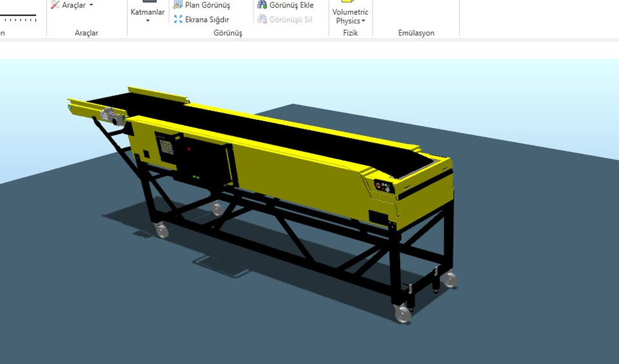Click the gray motor at conveyor's raised end
The image size is (619, 364).
112,117
